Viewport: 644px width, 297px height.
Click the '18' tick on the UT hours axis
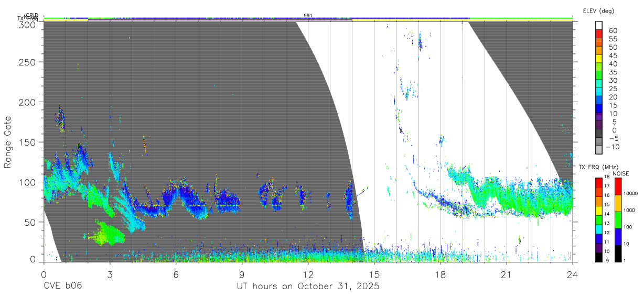tap(441, 274)
